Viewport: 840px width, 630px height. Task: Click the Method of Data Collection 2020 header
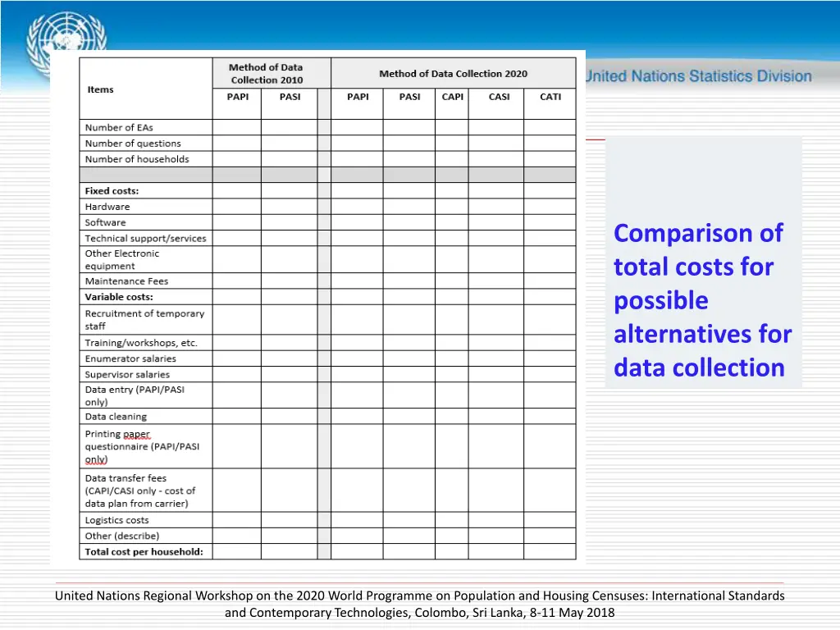tap(453, 74)
